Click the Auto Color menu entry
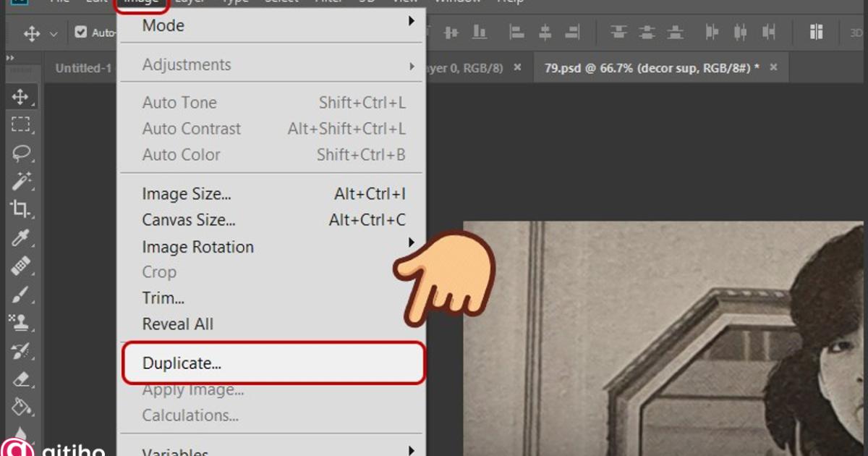 tap(271, 155)
